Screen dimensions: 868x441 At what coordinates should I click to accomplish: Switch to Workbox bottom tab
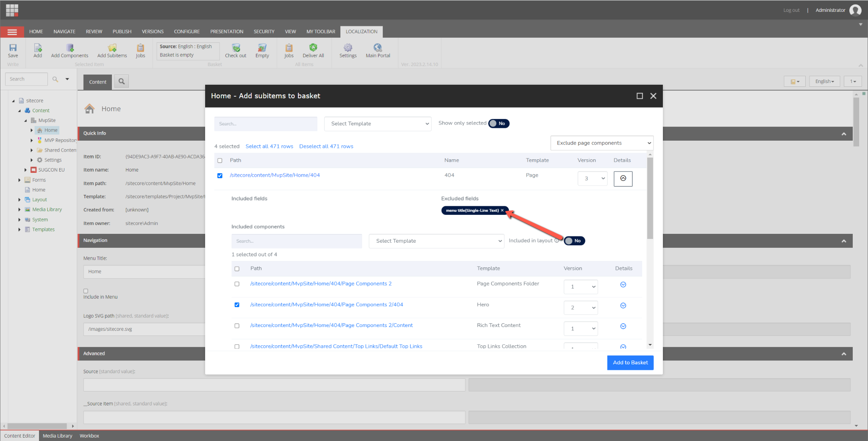point(89,435)
